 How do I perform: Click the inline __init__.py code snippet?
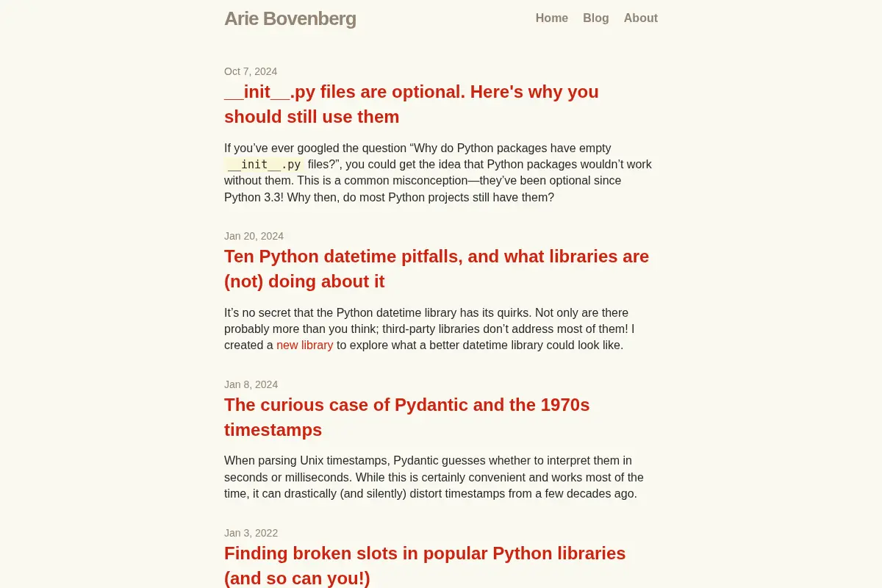(265, 165)
